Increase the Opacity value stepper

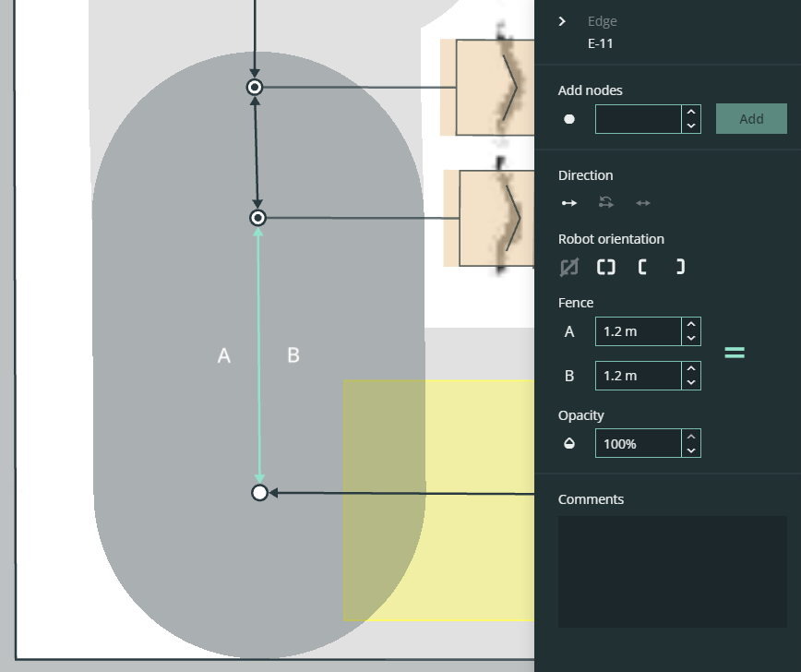tap(691, 438)
